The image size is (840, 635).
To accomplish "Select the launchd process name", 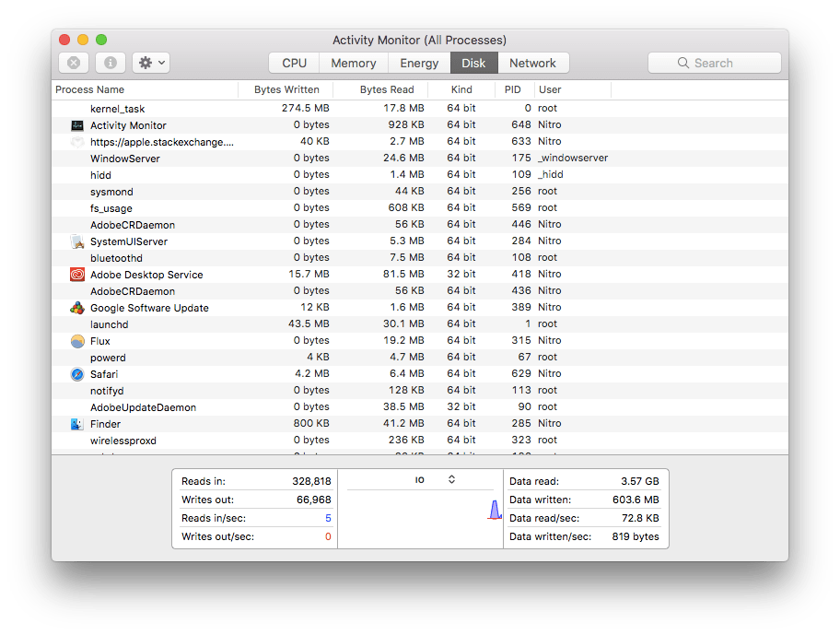I will pyautogui.click(x=110, y=324).
